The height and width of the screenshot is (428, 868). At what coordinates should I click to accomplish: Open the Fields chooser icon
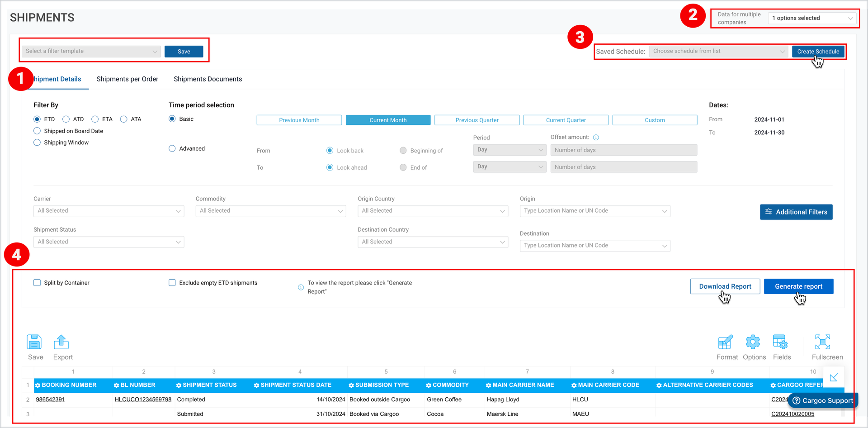coord(780,342)
